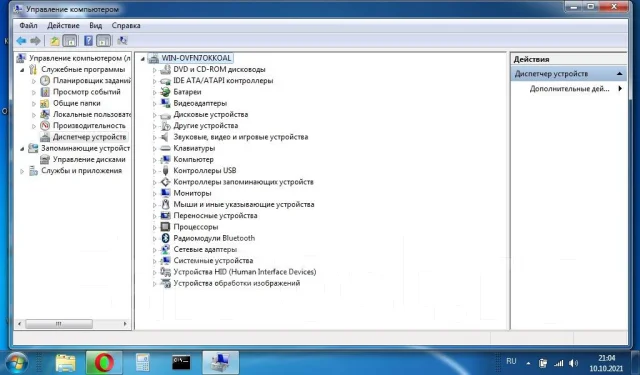Viewport: 640px width, 375px height.
Task: Open the Справка menu
Action: pos(126,25)
